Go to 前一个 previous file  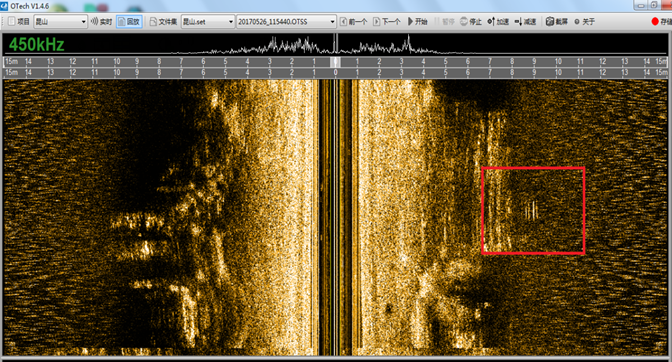354,21
